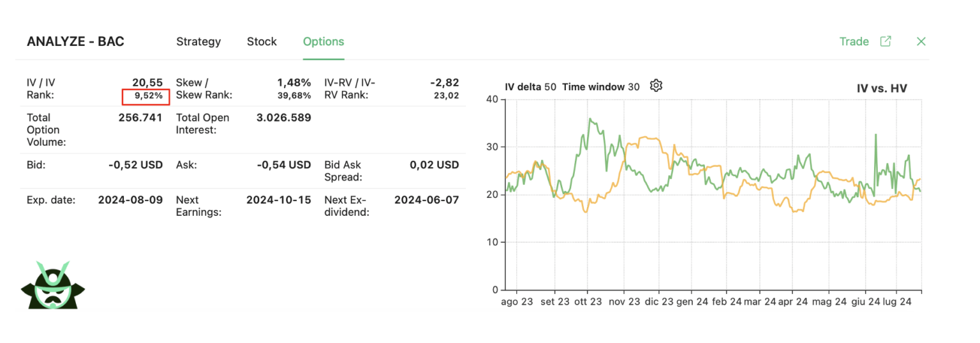Click the Exp. date 2024-08-09 value
The width and height of the screenshot is (980, 343).
[130, 200]
